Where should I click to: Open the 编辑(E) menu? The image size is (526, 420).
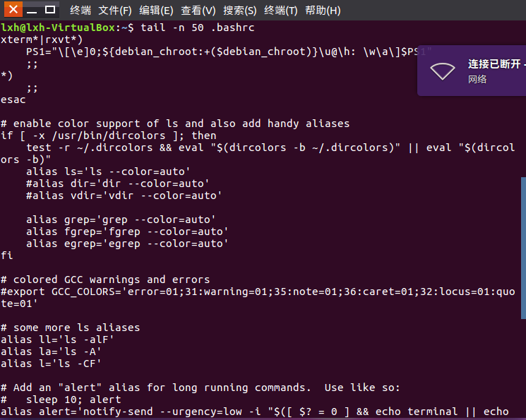pyautogui.click(x=156, y=11)
